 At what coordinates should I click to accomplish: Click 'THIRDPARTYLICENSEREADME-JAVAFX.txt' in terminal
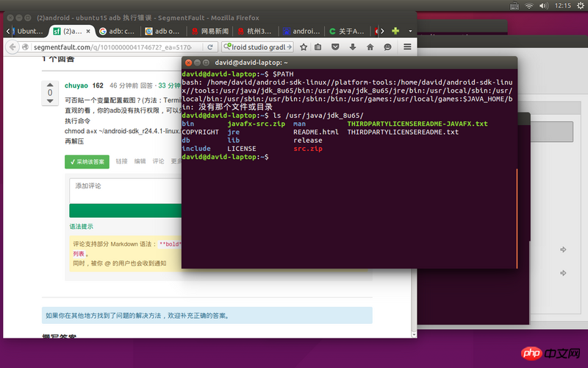click(417, 124)
